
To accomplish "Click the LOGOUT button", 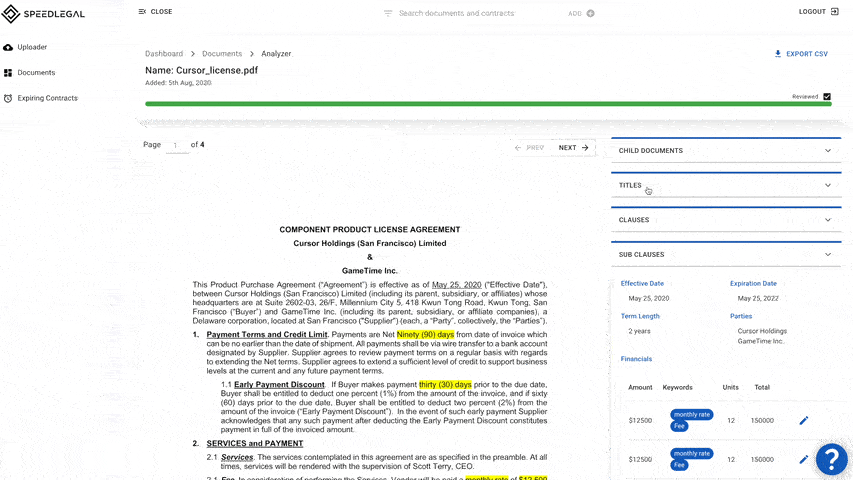I will click(x=818, y=11).
